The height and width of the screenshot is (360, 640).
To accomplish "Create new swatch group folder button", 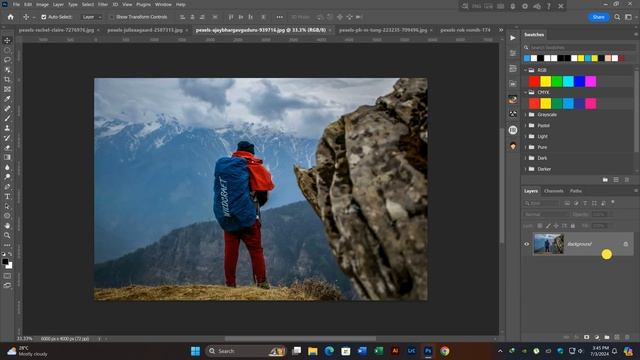I will [x=605, y=180].
